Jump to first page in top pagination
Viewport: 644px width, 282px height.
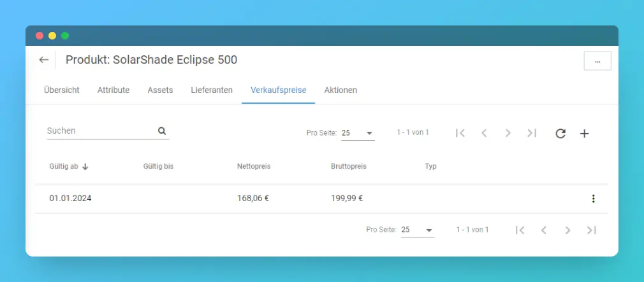coord(460,133)
